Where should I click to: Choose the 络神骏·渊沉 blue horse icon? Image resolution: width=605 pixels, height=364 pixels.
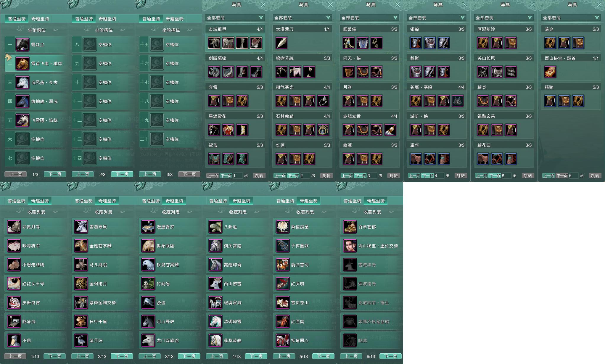coord(22,102)
